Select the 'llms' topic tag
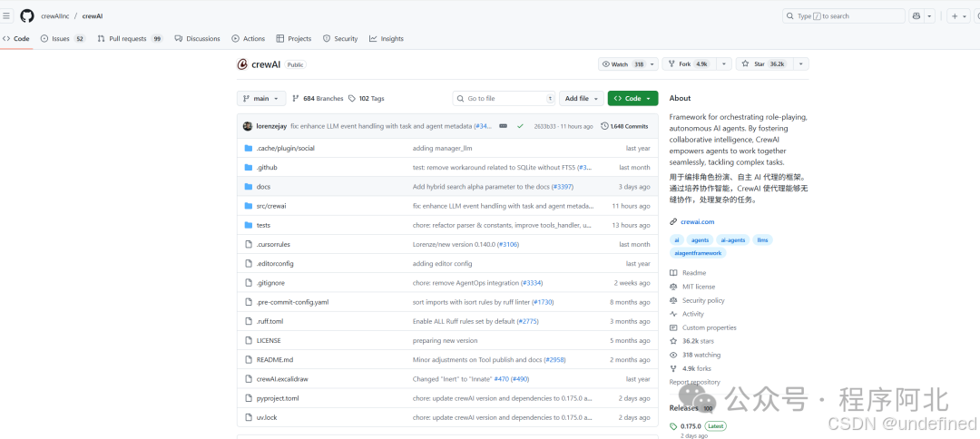 click(x=762, y=239)
